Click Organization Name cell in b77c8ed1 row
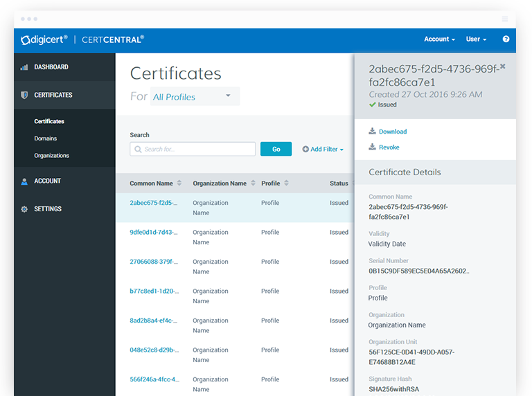 [211, 296]
